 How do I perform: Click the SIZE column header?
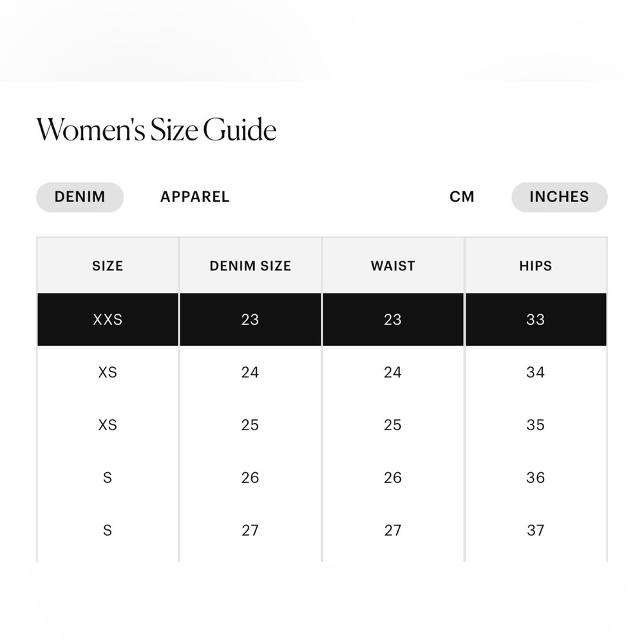tap(108, 266)
